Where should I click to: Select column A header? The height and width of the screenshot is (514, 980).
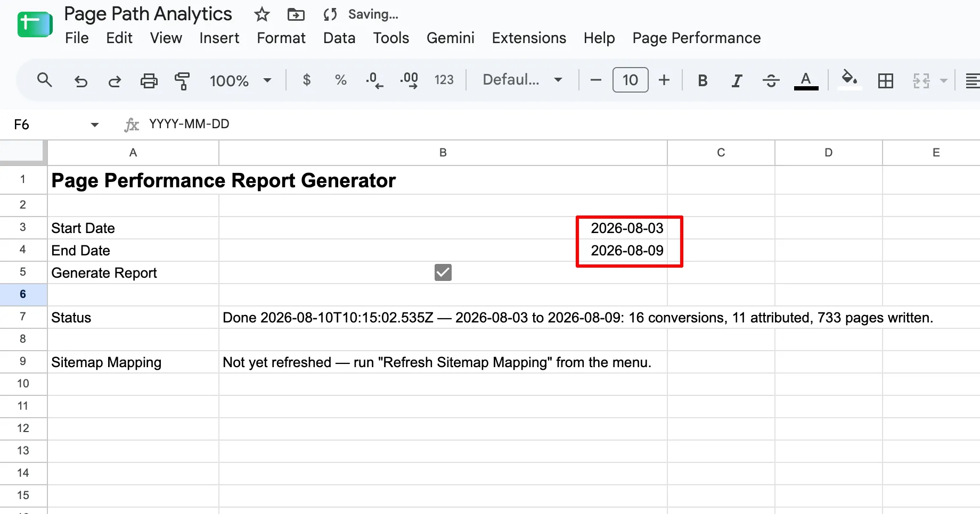point(133,153)
